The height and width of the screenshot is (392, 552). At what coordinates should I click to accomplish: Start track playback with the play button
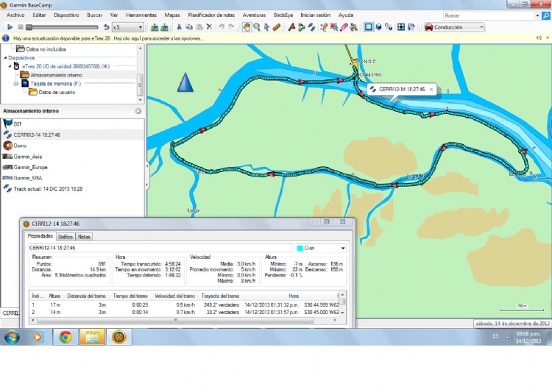click(10, 27)
